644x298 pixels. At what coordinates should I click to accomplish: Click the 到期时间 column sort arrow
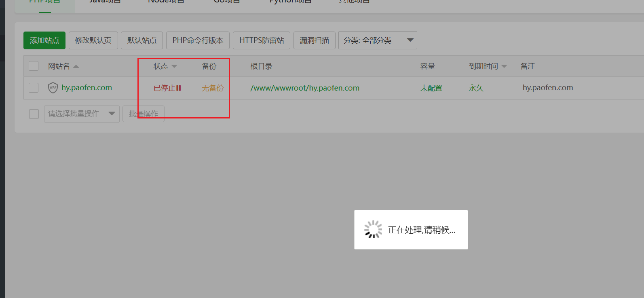(x=504, y=66)
